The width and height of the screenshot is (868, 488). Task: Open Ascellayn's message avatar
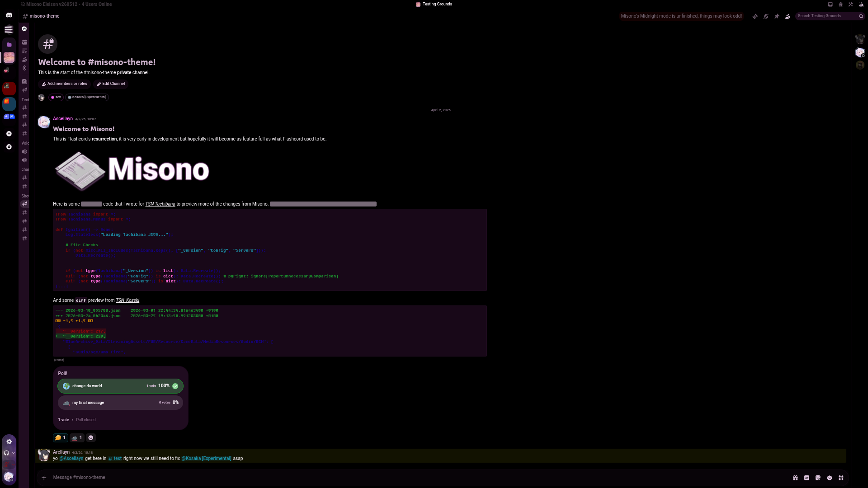coord(44,122)
